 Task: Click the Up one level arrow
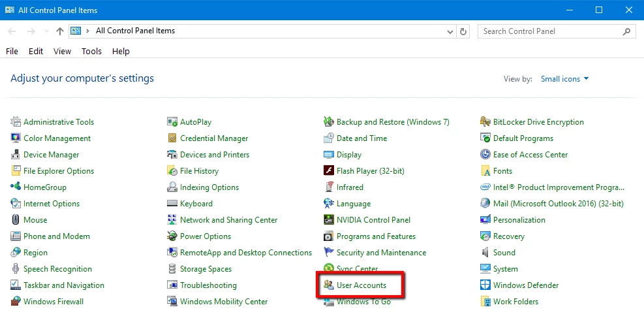61,31
